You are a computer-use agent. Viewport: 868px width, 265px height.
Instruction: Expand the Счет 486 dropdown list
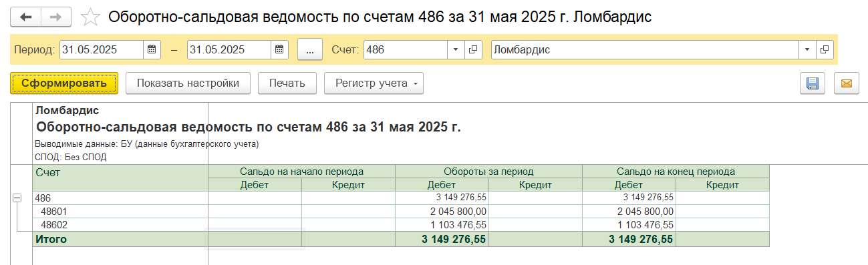(x=456, y=50)
